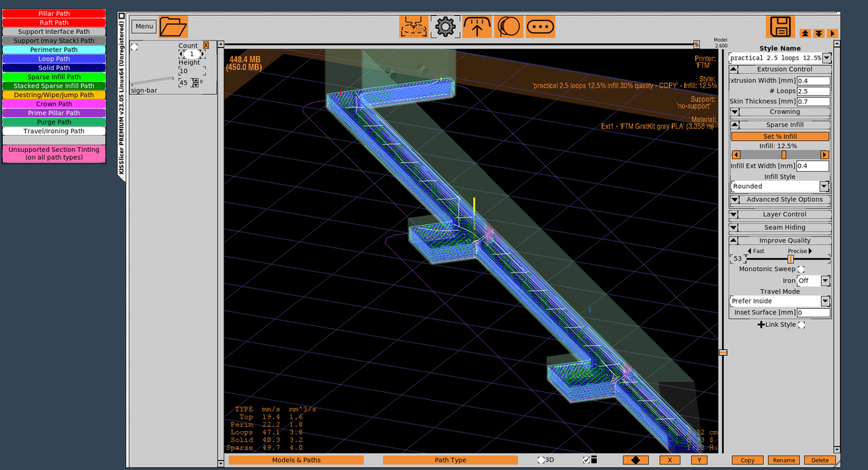Screen dimensions: 868x470
Task: Open the Style Name dropdown
Action: tap(827, 58)
